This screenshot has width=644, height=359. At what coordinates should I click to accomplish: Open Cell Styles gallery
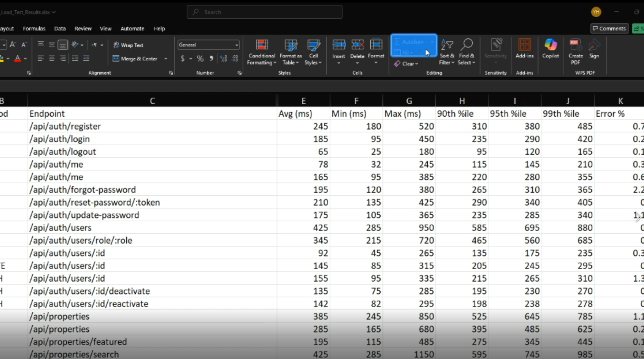tap(313, 52)
